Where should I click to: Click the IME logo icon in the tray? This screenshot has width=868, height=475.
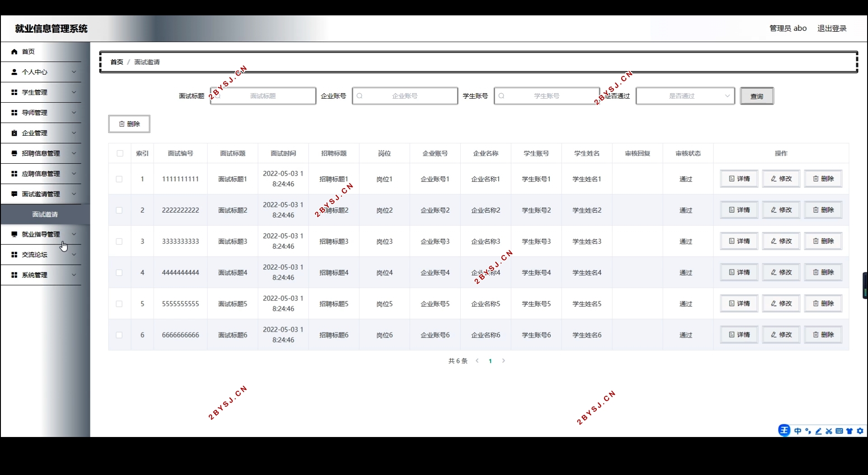pyautogui.click(x=784, y=430)
